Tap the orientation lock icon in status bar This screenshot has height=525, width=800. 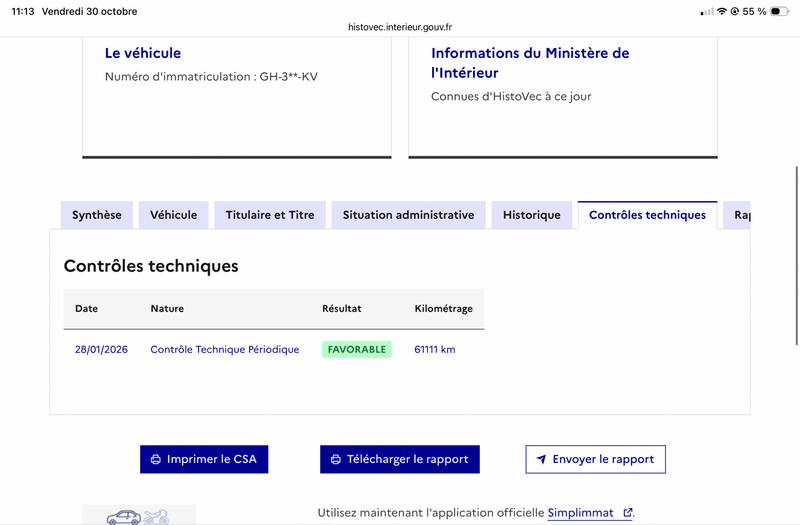pos(735,11)
